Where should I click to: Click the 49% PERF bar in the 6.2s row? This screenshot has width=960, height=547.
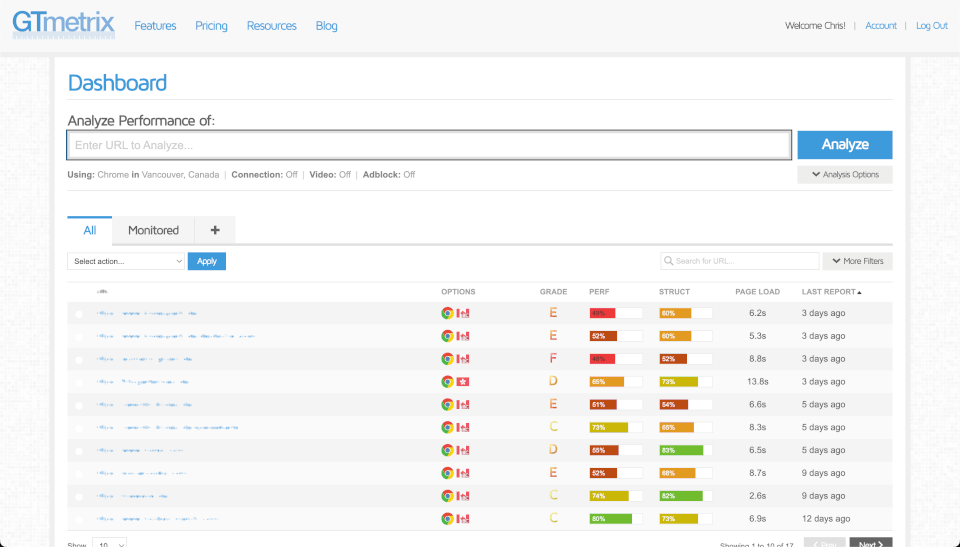615,313
